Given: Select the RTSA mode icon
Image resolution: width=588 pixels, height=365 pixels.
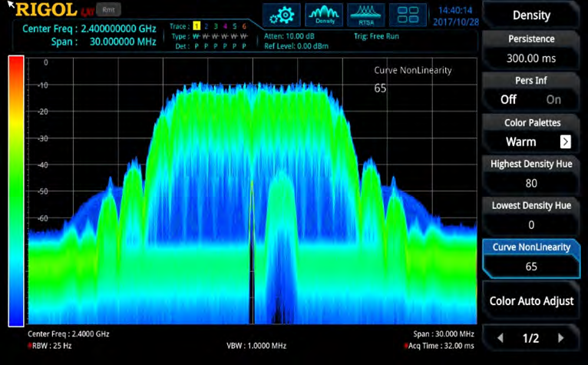Looking at the screenshot, I should point(366,15).
